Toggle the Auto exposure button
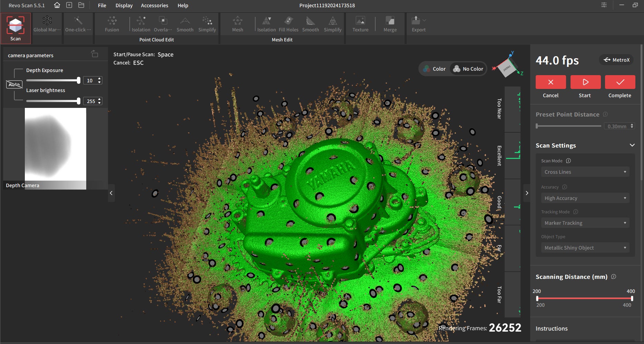644x344 pixels. 14,84
